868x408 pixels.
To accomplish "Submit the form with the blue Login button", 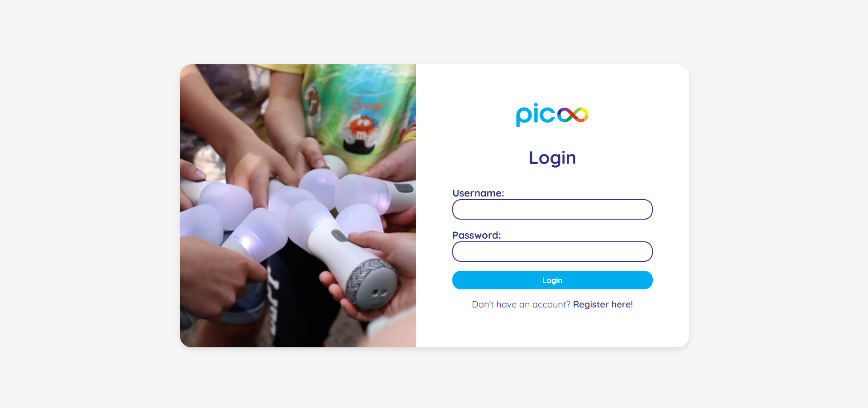I will point(552,280).
